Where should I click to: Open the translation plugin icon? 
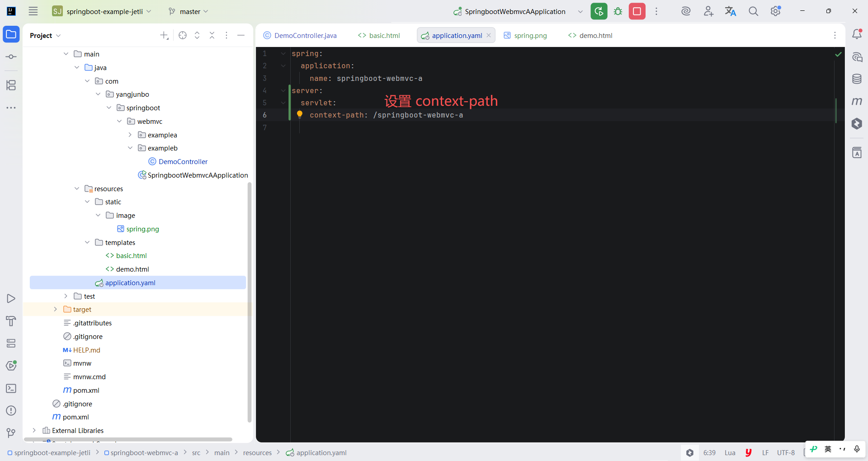pyautogui.click(x=731, y=11)
